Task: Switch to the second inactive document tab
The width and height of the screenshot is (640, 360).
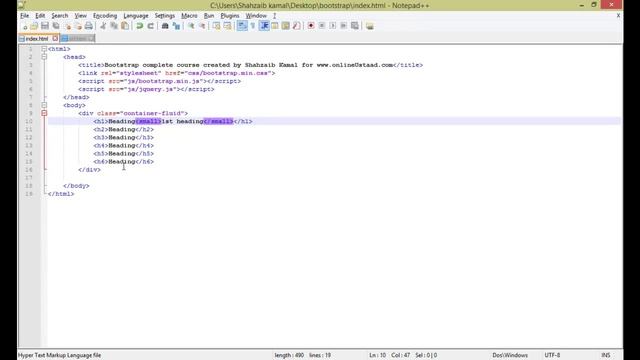Action: pyautogui.click(x=77, y=38)
